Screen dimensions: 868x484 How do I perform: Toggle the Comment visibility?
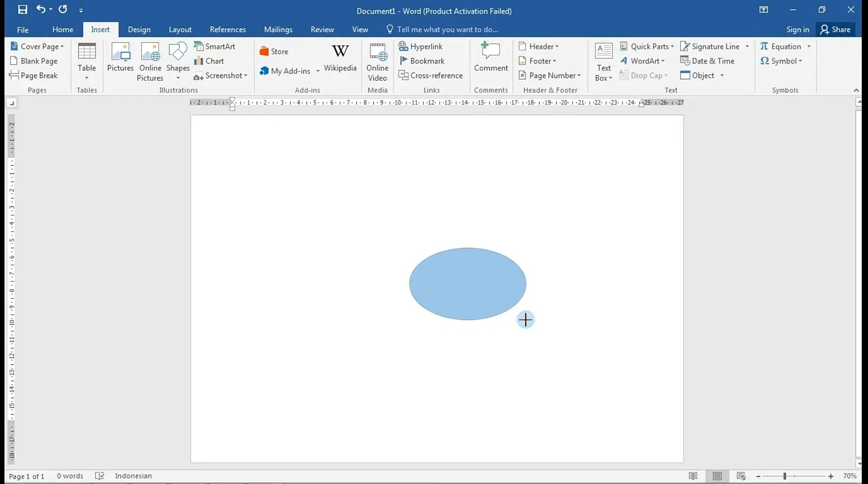[491, 60]
